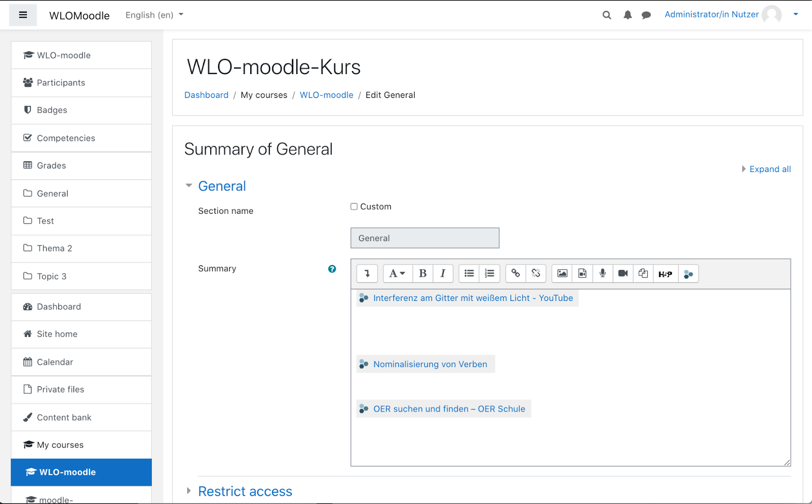Image resolution: width=812 pixels, height=504 pixels.
Task: Open OER suchen und finden link
Action: (449, 409)
